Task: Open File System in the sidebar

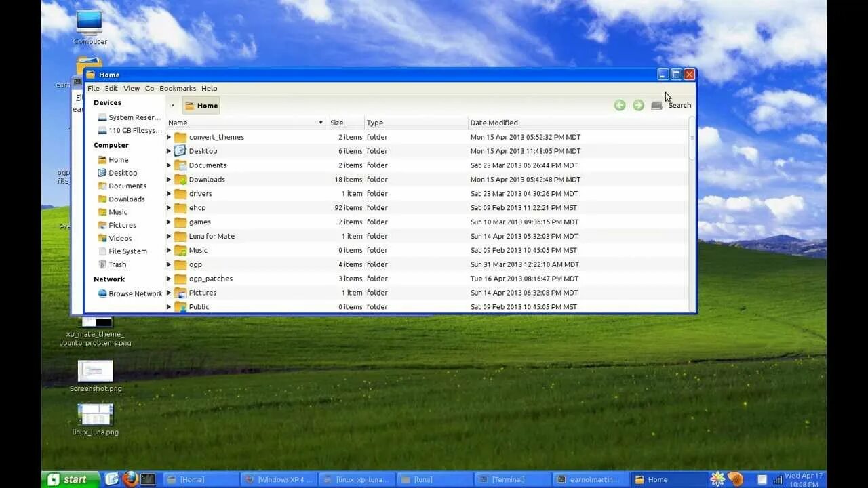Action: point(122,251)
